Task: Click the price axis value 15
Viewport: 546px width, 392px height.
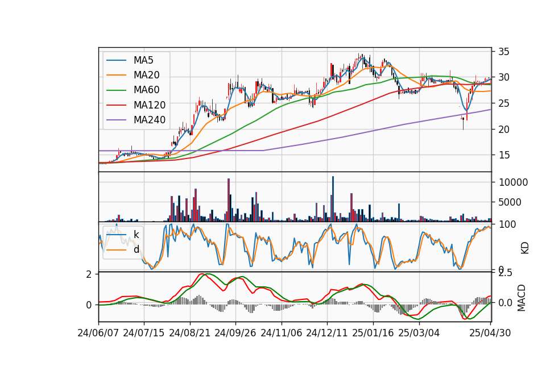Action: [x=504, y=155]
